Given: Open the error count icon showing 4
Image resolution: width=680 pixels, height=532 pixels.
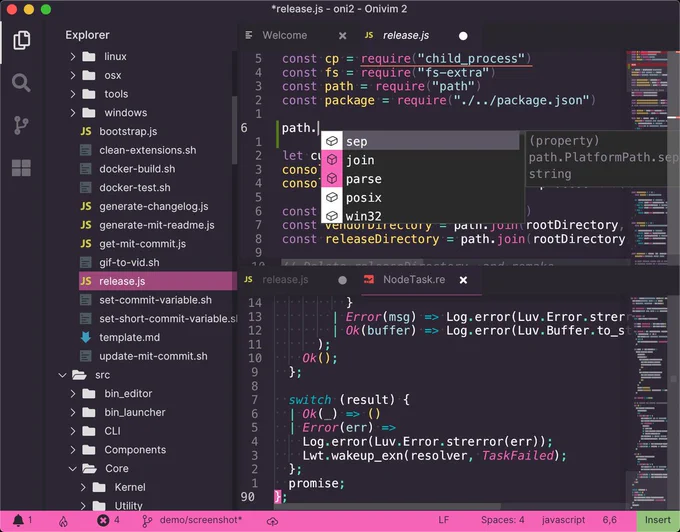Looking at the screenshot, I should pos(103,520).
